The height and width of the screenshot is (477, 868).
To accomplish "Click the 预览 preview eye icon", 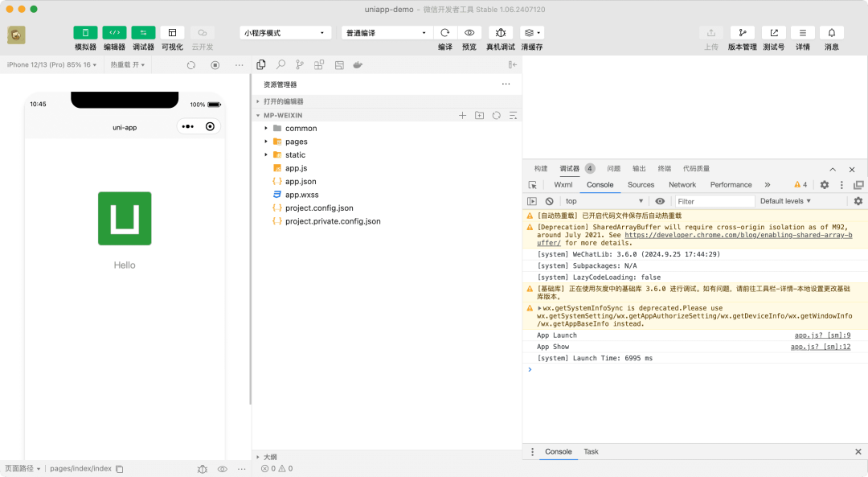I will coord(469,33).
